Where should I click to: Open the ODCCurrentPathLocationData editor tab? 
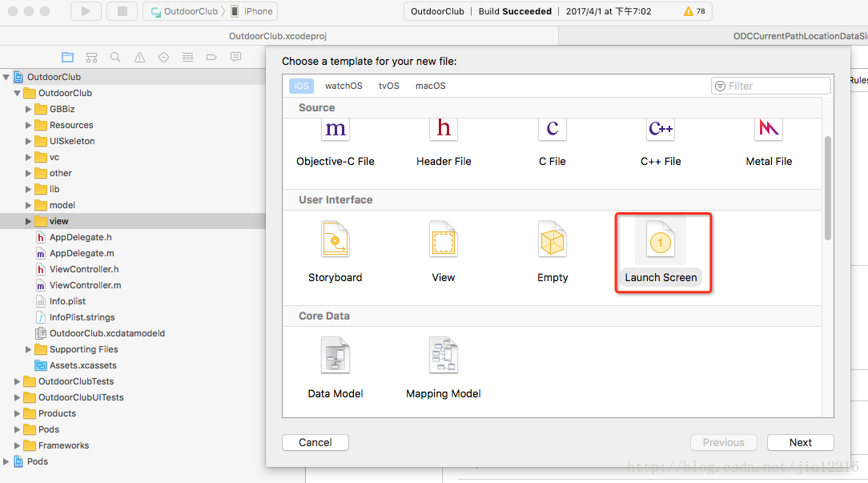click(713, 36)
